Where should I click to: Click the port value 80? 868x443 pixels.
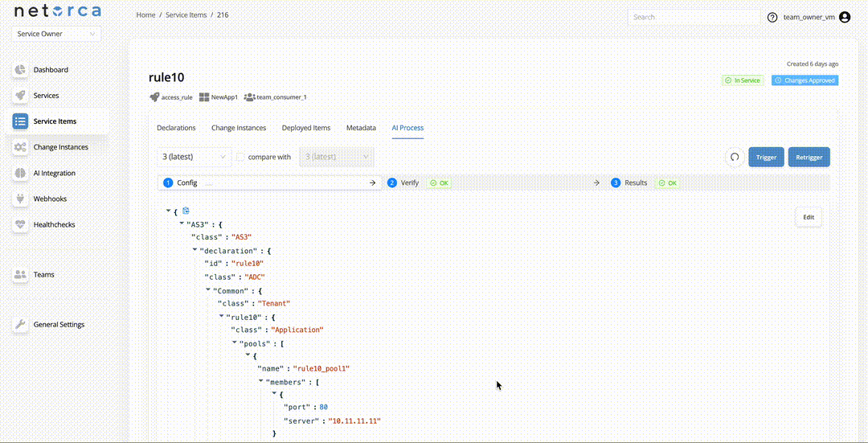coord(323,407)
